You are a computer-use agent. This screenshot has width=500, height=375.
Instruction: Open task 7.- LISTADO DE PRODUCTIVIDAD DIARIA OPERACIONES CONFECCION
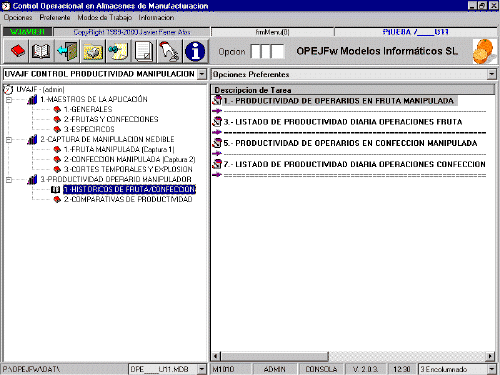354,164
